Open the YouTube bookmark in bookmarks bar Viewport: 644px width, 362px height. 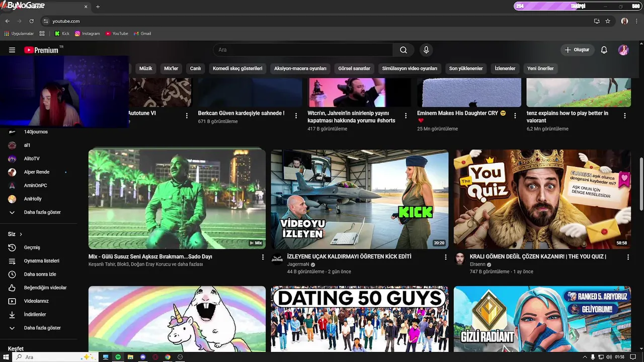[117, 34]
